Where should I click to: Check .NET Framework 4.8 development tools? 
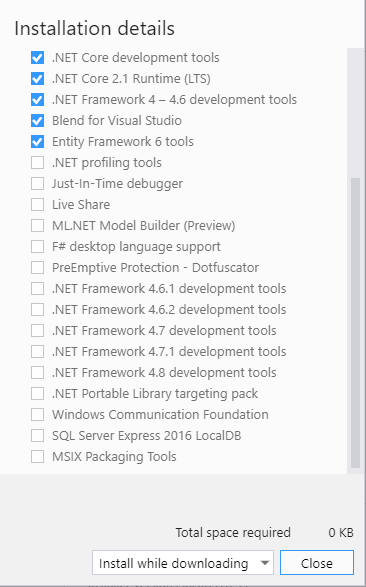coord(37,372)
